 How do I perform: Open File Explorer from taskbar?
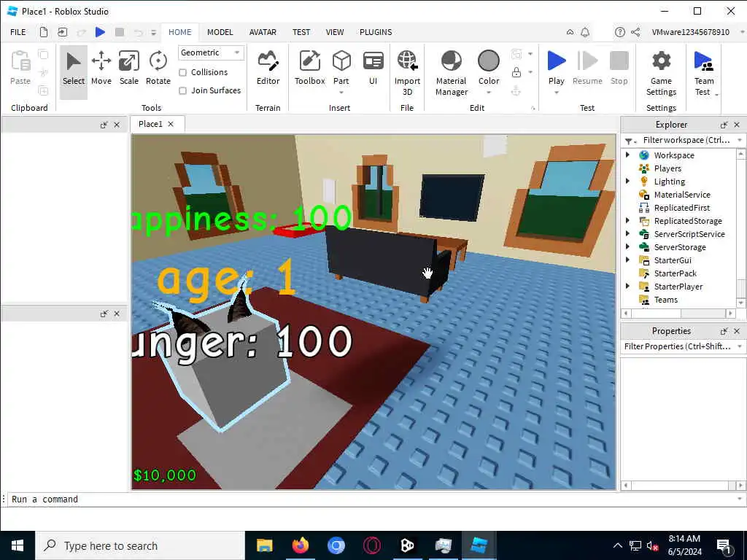tap(264, 545)
